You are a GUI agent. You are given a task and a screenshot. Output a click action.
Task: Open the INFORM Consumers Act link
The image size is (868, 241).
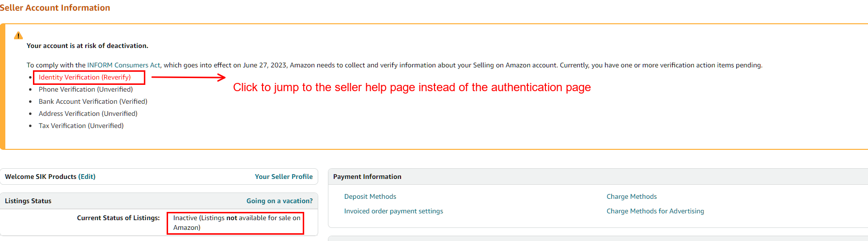pos(124,65)
